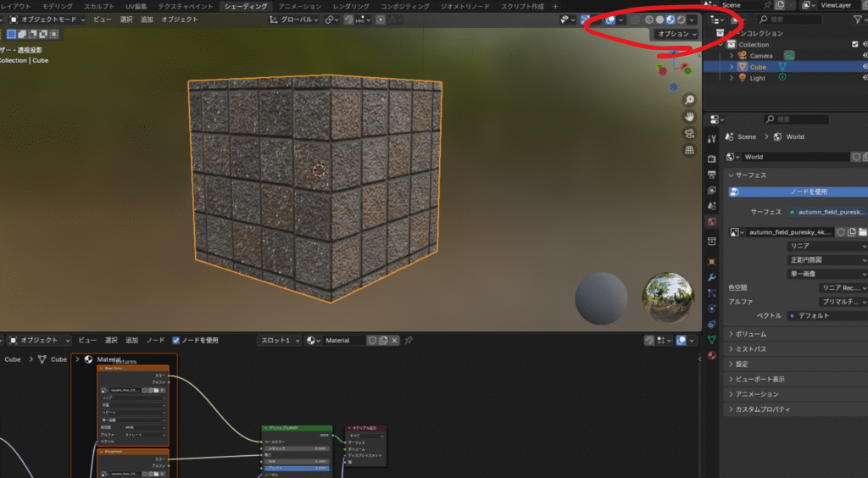
Task: Toggle Collection exclude checkbox in outliner
Action: tap(854, 44)
